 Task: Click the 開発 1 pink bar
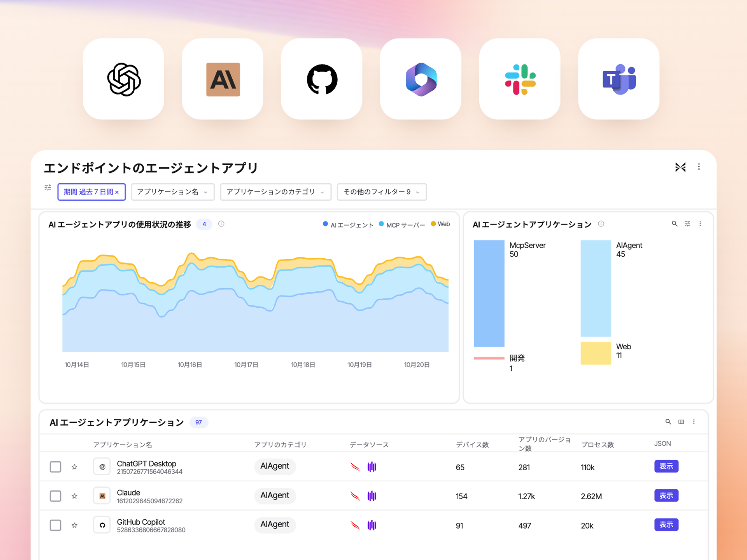point(489,358)
